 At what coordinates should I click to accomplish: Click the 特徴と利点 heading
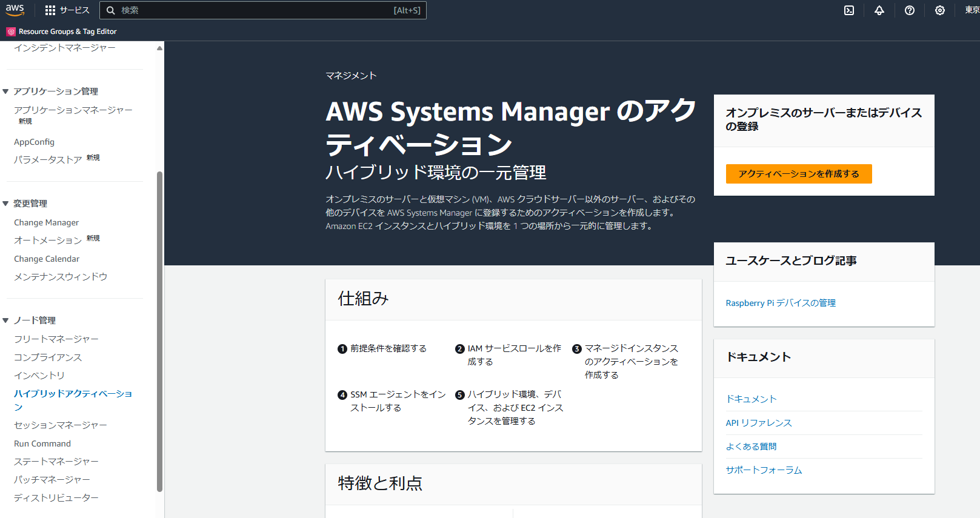coord(380,483)
